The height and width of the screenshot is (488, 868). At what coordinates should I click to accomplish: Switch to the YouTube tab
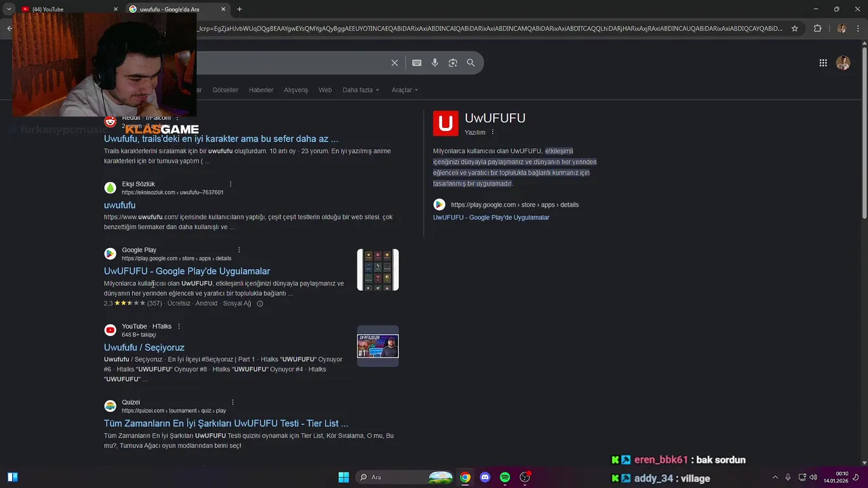(x=64, y=9)
